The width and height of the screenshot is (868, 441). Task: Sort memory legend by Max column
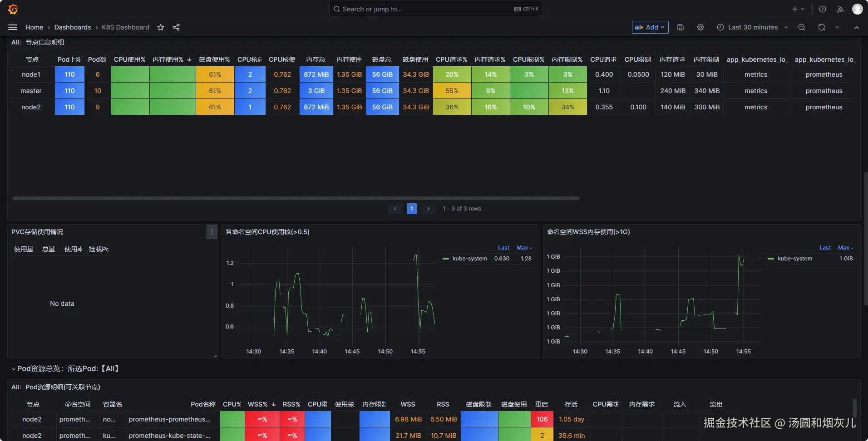[x=846, y=248]
